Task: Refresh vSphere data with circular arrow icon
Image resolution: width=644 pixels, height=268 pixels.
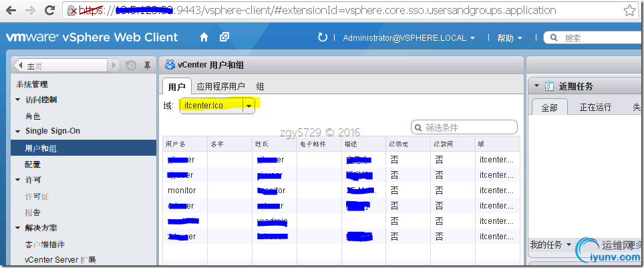Action: pos(323,37)
